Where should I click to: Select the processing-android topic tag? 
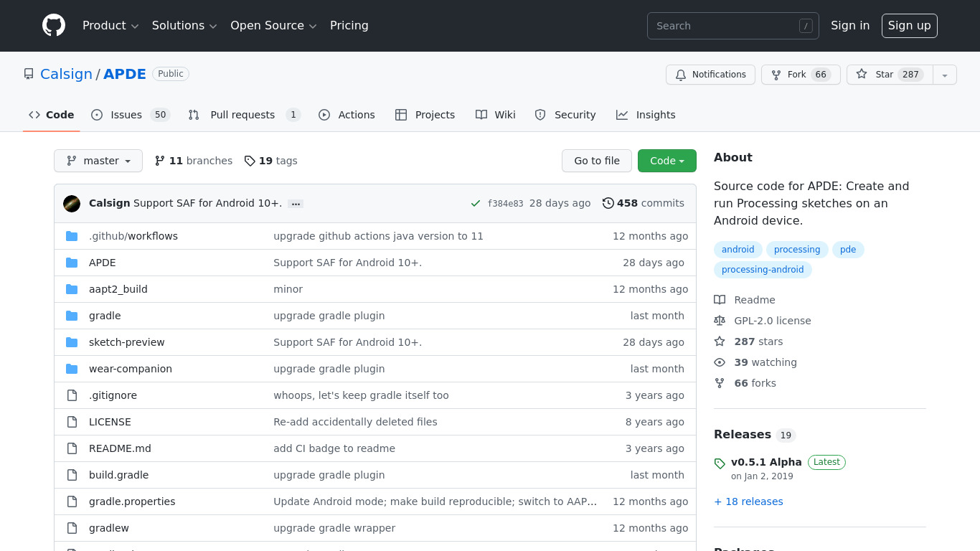click(x=763, y=270)
